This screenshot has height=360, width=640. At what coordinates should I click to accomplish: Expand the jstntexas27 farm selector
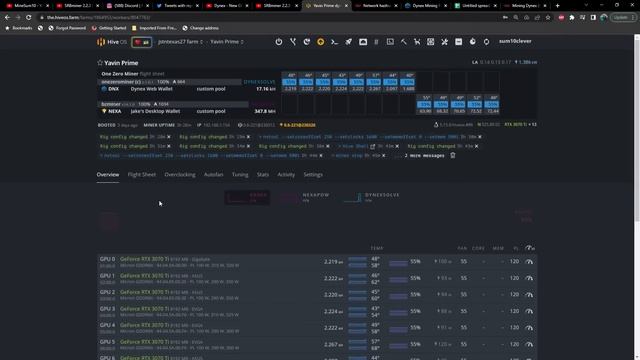point(180,42)
